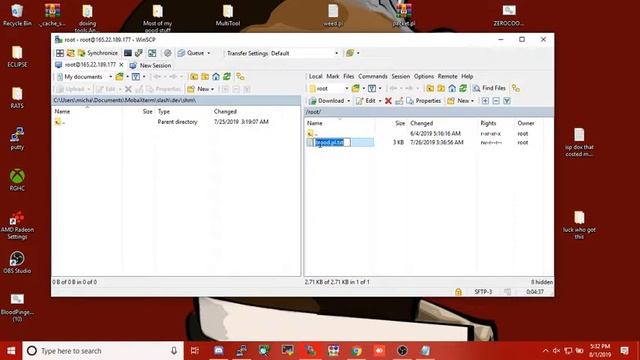Click the remote select files plus icon
The height and width of the screenshot is (360, 640).
pos(485,101)
